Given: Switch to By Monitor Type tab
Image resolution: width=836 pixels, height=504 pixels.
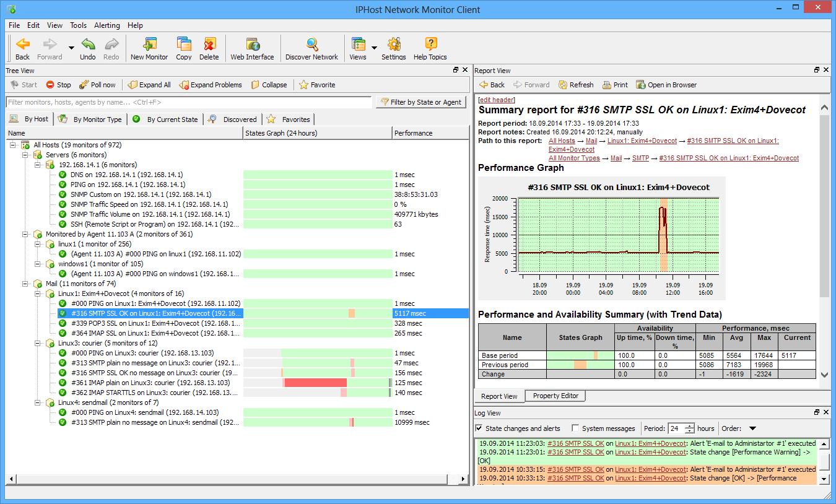Looking at the screenshot, I should (90, 119).
